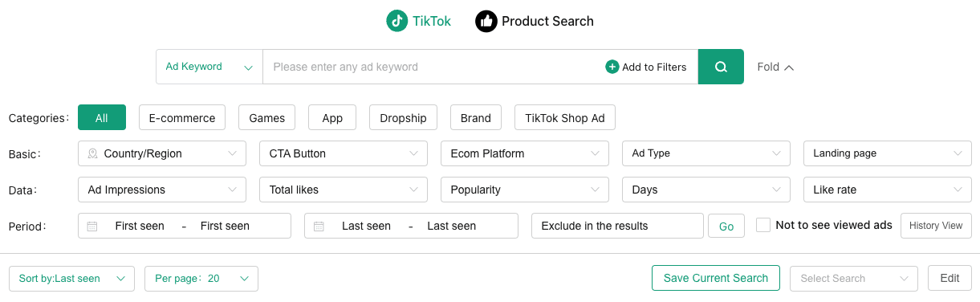The height and width of the screenshot is (302, 980).
Task: Click the Product Search thumbs-up icon
Action: click(486, 21)
